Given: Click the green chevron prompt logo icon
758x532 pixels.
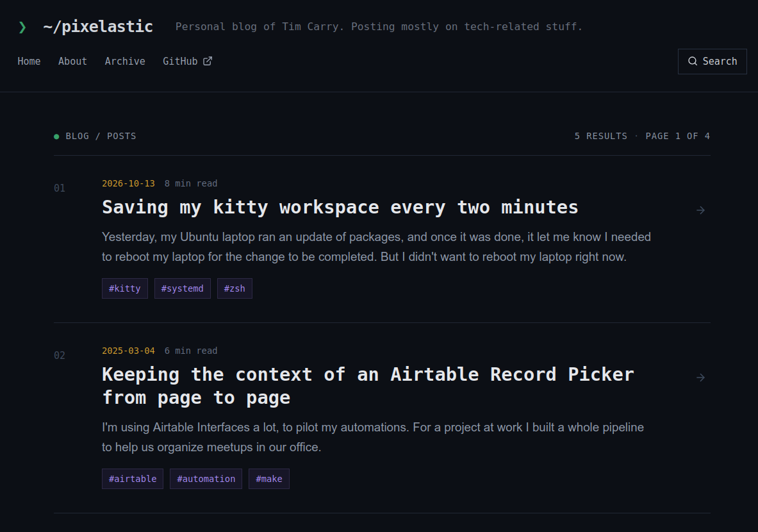Looking at the screenshot, I should (22, 27).
